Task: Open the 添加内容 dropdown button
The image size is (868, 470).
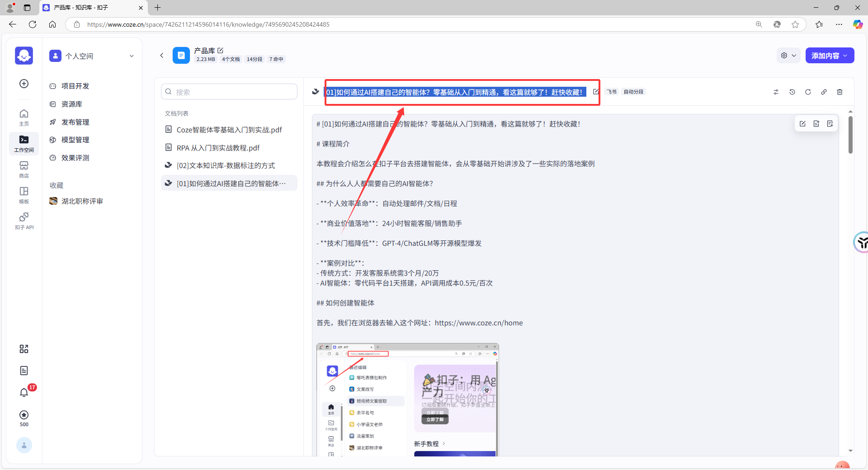Action: coord(830,55)
